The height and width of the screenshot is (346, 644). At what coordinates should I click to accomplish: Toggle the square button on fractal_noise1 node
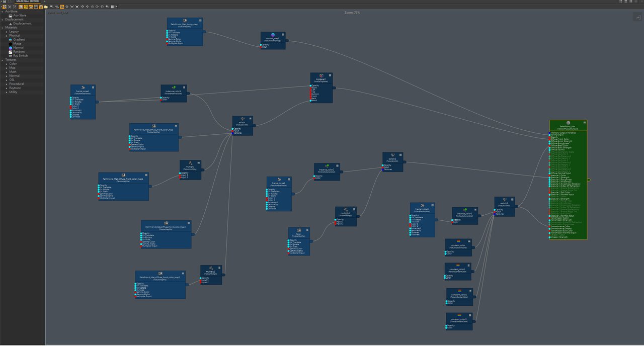(93, 88)
